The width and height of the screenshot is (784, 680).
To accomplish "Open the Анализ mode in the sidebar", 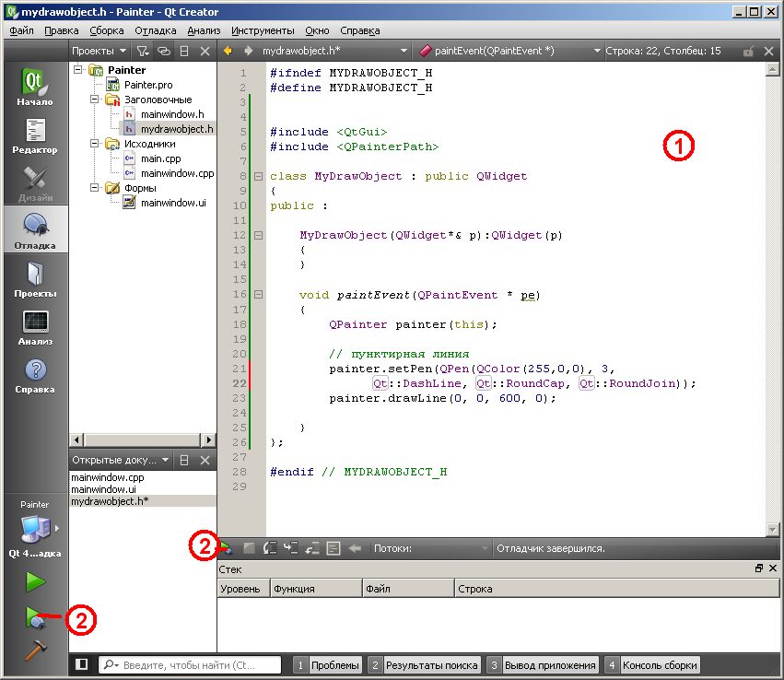I will point(35,327).
